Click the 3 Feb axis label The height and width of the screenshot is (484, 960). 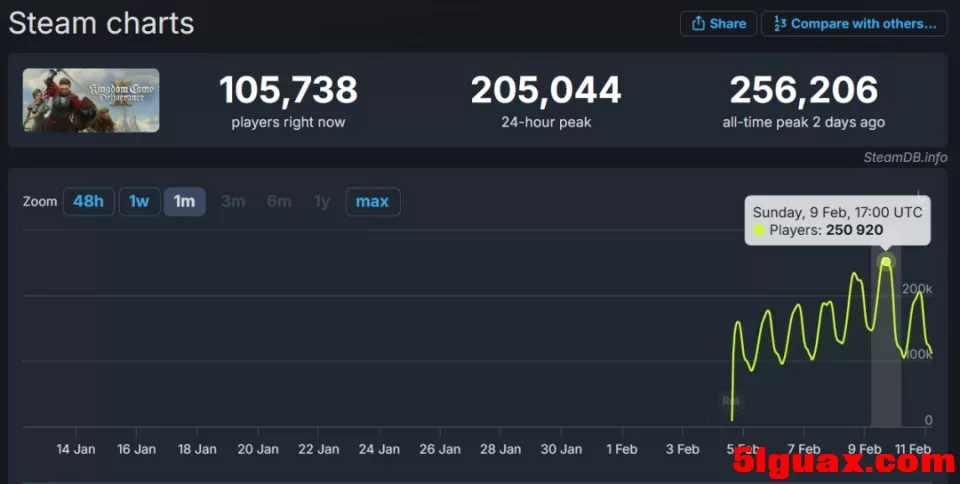coord(683,449)
